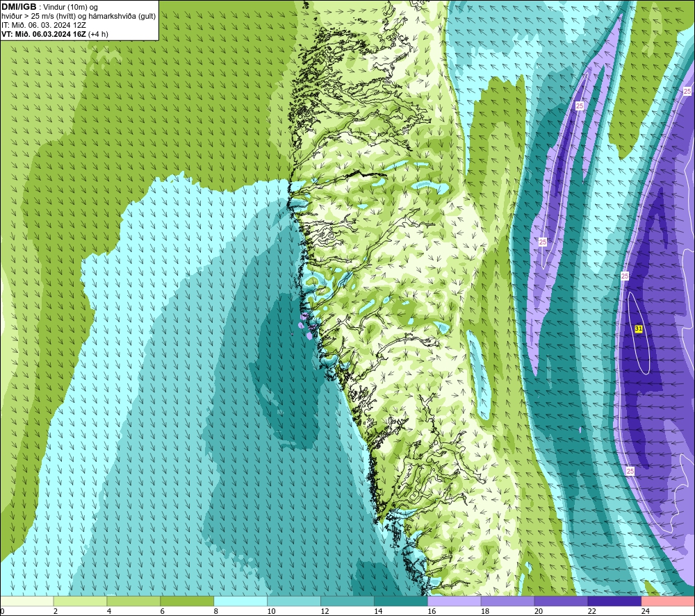
Task: Click the legend scale value 4
Action: (108, 611)
